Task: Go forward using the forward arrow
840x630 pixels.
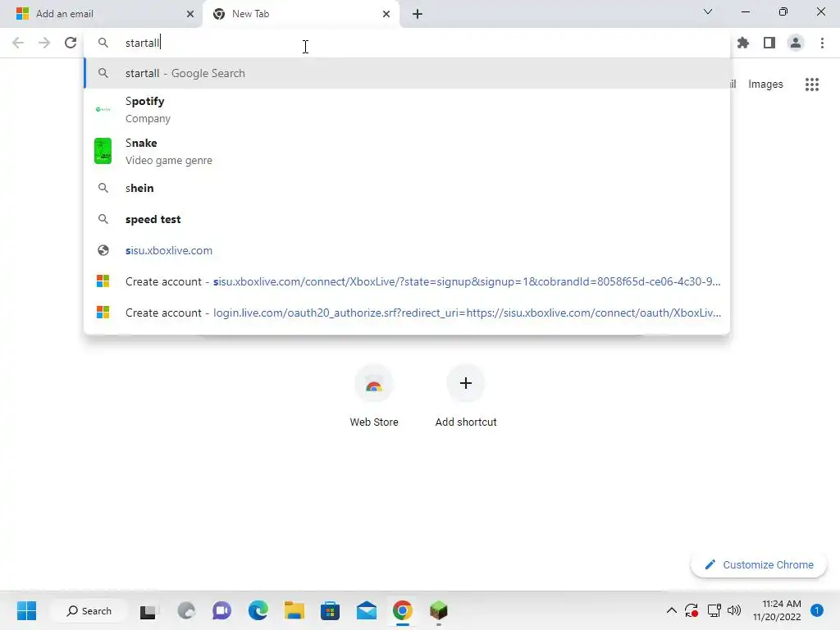Action: 44,43
